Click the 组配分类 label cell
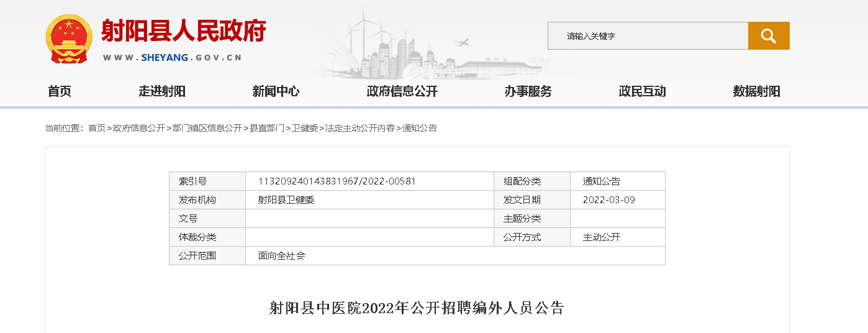868x333 pixels. [x=532, y=181]
